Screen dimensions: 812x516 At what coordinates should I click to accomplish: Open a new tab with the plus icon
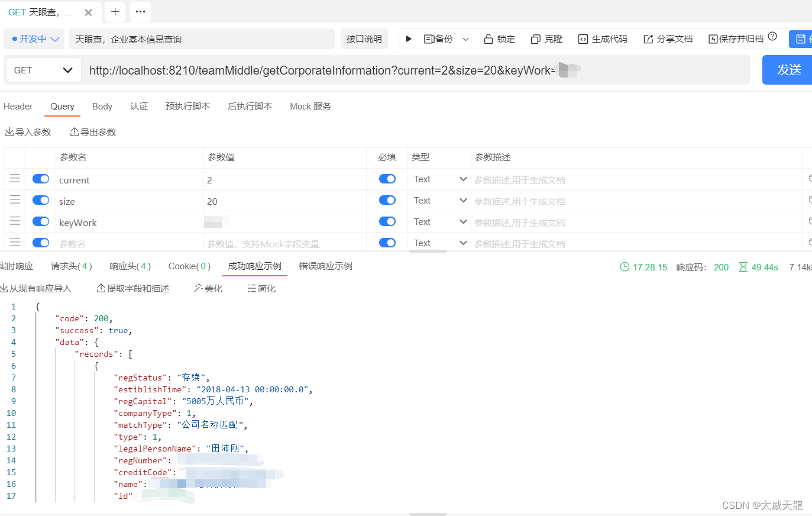point(115,12)
